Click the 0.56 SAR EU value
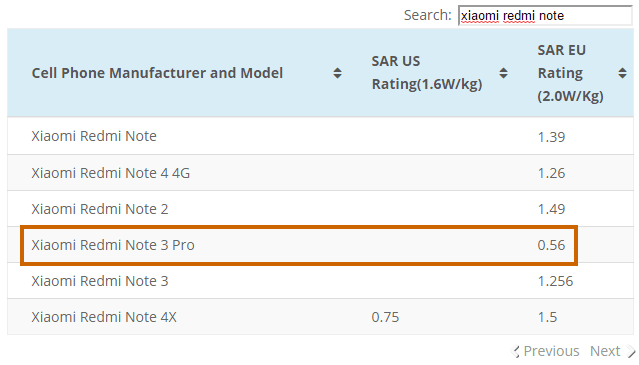Image resolution: width=639 pixels, height=365 pixels. 551,245
